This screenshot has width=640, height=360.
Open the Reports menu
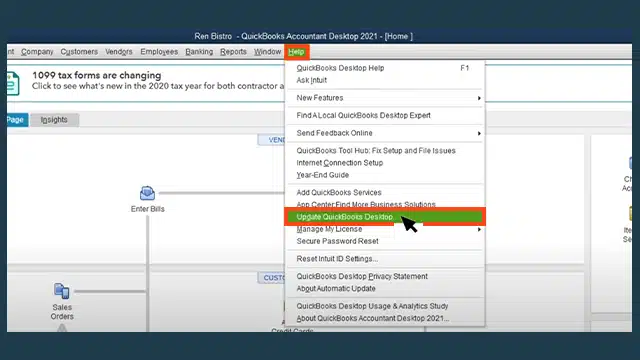pyautogui.click(x=233, y=52)
